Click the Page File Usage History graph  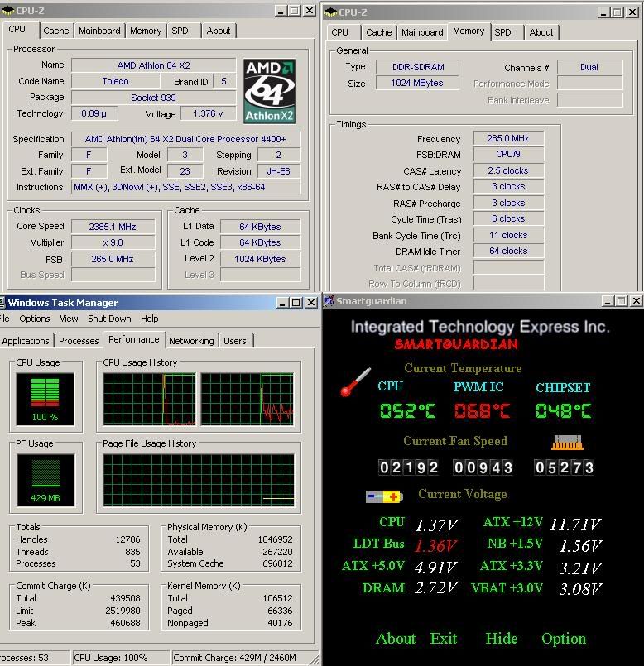point(199,480)
